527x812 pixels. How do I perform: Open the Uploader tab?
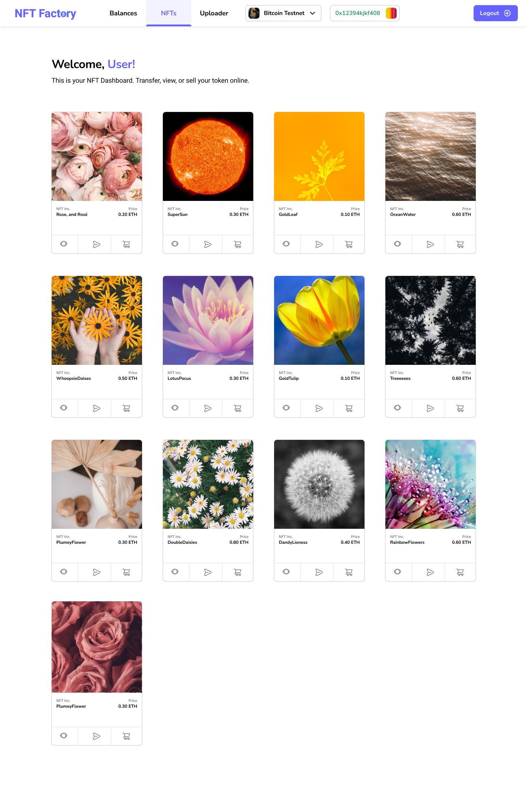[214, 13]
